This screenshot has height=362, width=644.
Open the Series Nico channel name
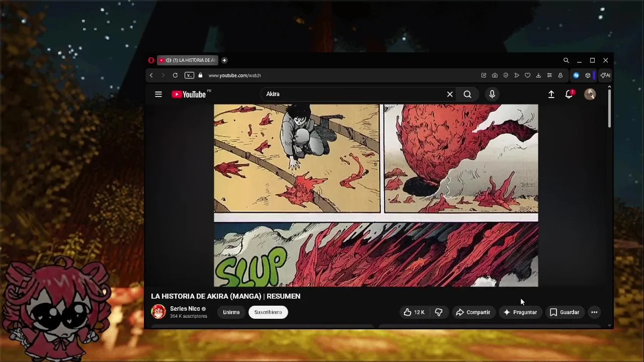click(185, 309)
